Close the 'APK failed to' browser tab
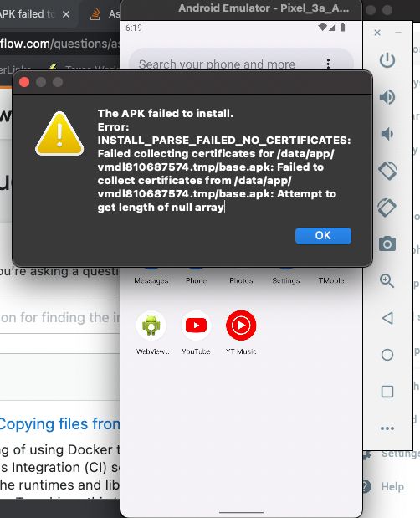The image size is (420, 518). [x=66, y=14]
